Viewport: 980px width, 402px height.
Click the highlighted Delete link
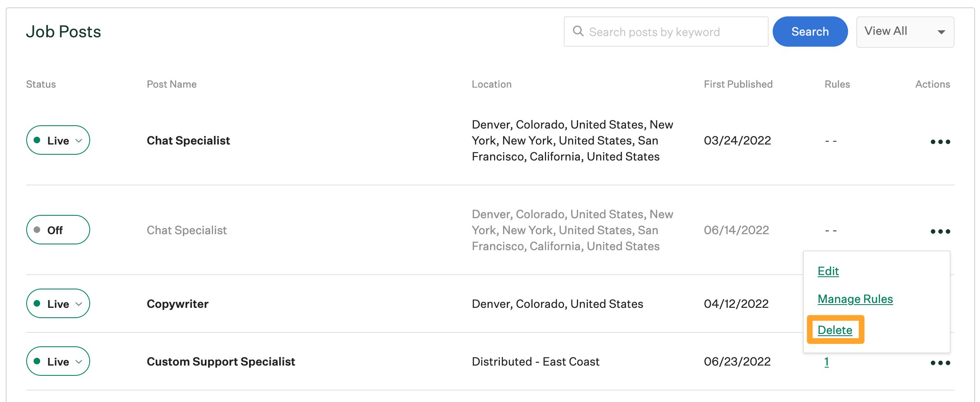click(x=836, y=329)
